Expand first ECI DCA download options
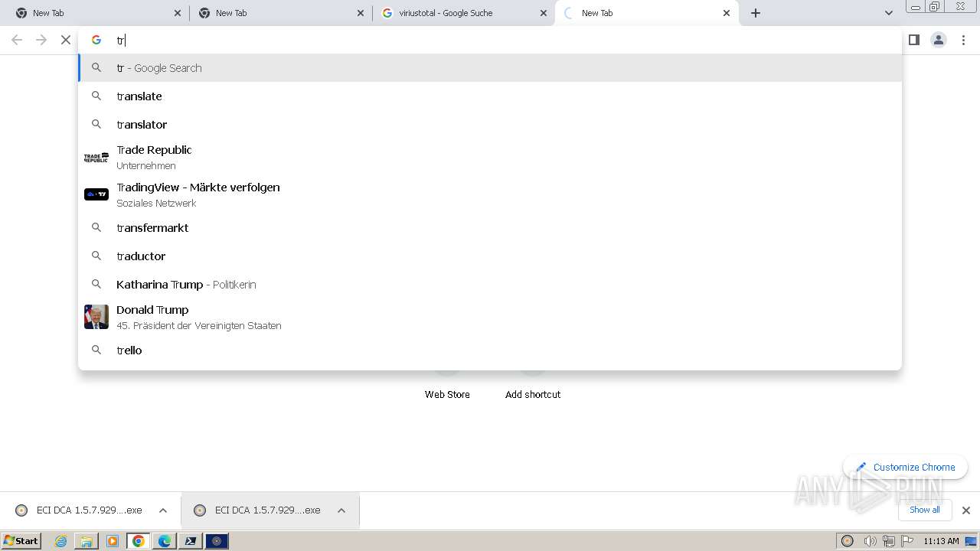 [x=163, y=510]
